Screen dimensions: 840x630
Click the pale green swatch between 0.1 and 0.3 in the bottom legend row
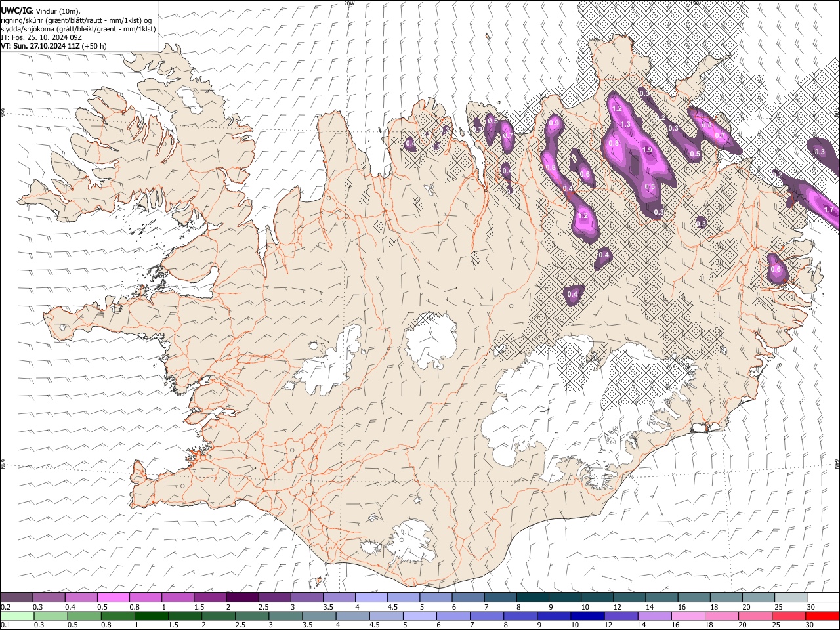[x=18, y=616]
